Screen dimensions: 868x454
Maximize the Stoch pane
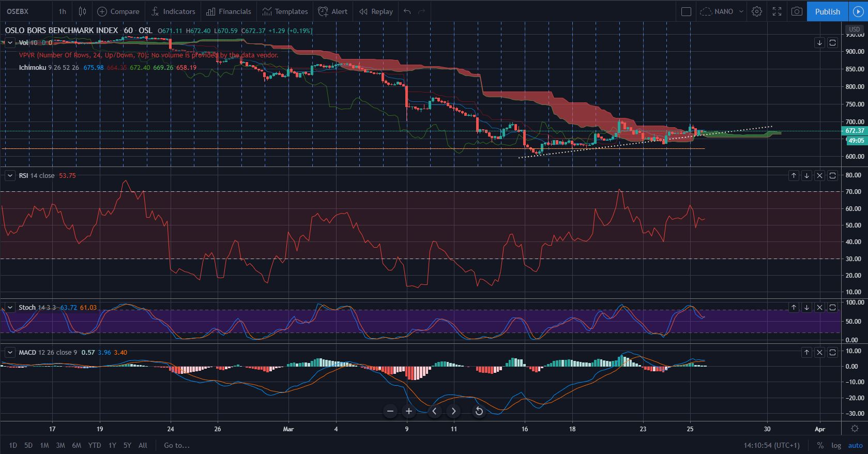[832, 308]
